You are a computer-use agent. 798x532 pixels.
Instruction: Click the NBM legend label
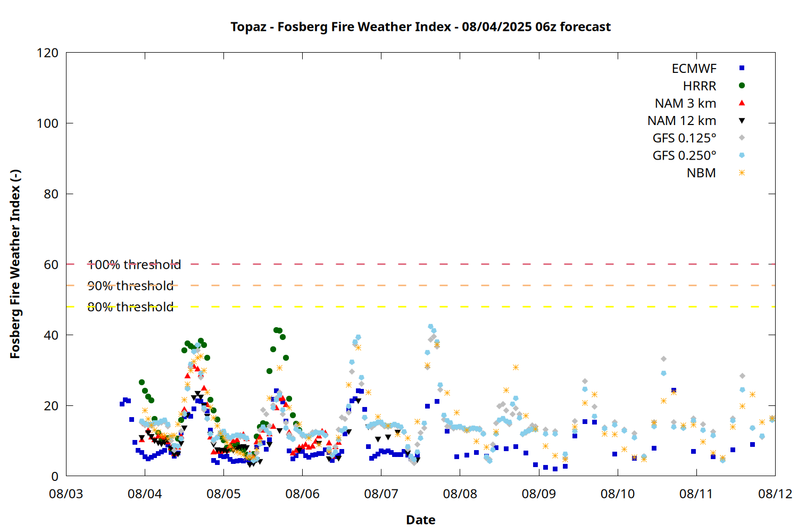[701, 173]
